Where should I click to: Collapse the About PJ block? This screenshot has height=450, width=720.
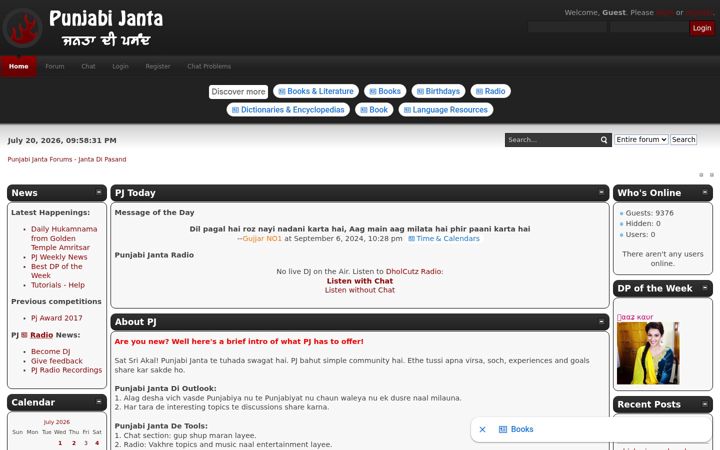[601, 321]
